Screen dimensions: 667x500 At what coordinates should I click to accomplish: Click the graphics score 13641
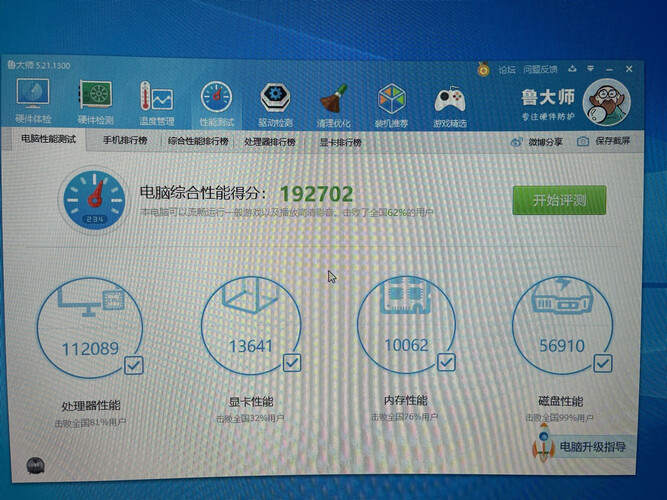251,346
